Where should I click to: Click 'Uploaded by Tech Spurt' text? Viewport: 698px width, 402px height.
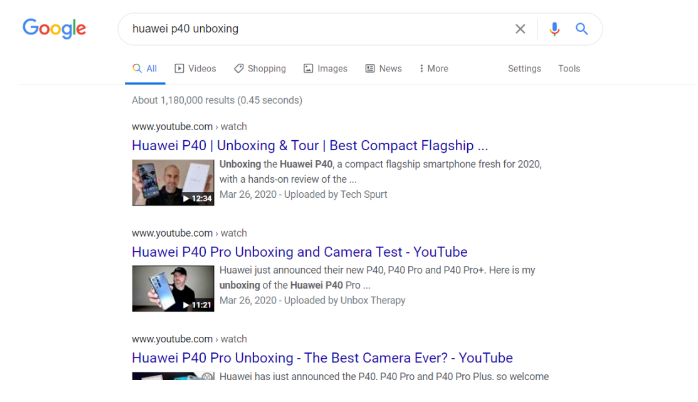tap(336, 195)
